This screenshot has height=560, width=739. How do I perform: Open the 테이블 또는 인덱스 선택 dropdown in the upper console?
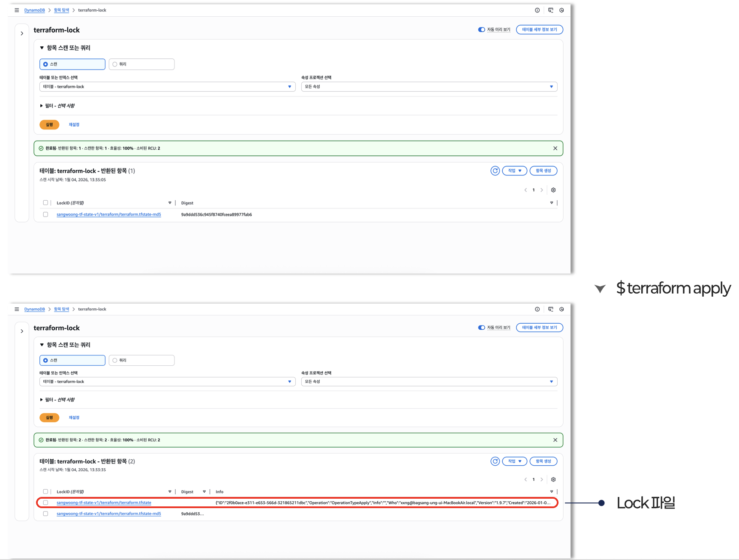[x=167, y=87]
